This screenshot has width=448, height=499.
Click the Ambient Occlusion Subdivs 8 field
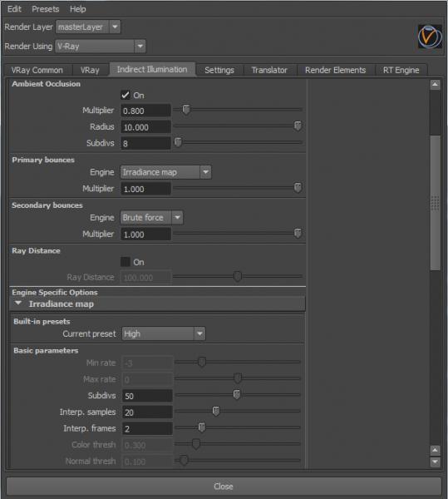point(145,144)
